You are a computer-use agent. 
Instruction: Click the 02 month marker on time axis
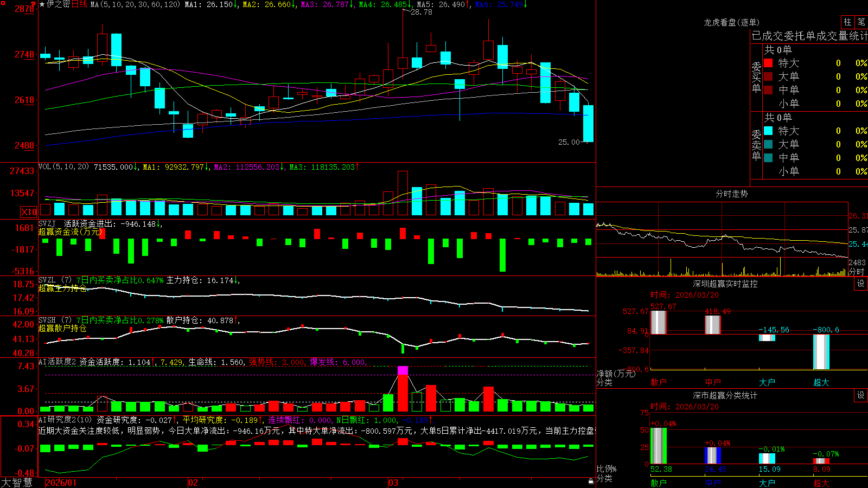pos(193,483)
